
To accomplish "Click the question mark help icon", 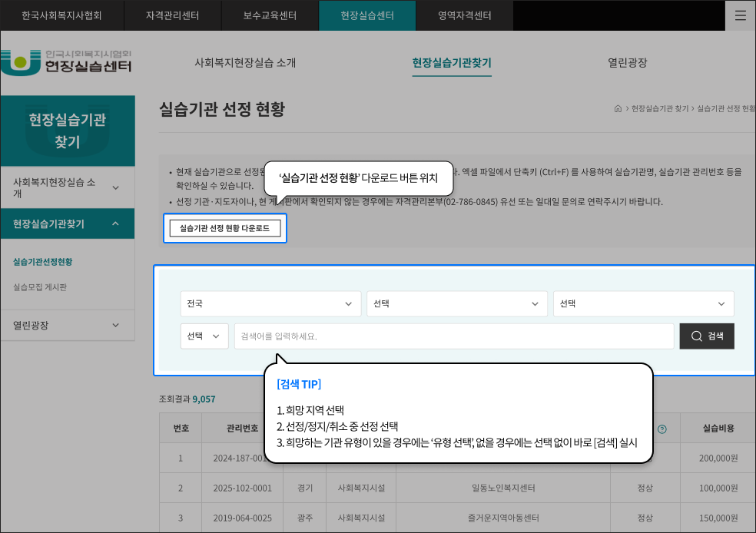I will pos(661,429).
